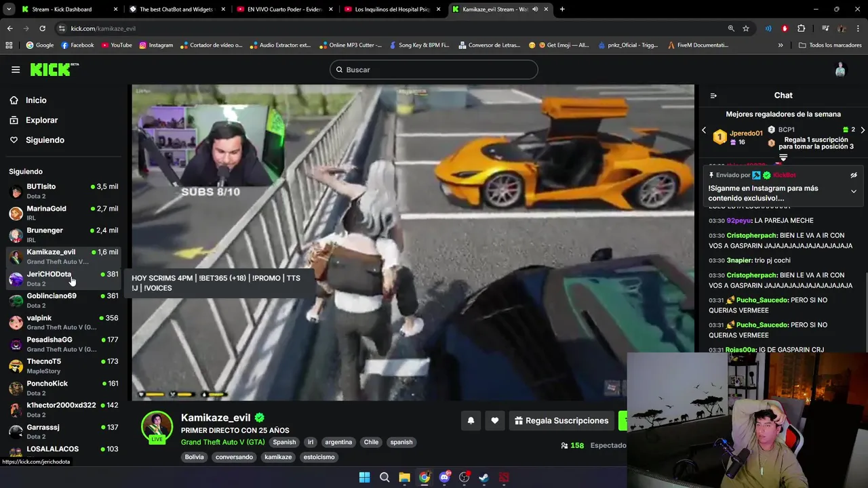Open Windows taskbar search
The width and height of the screenshot is (868, 488).
(x=384, y=477)
